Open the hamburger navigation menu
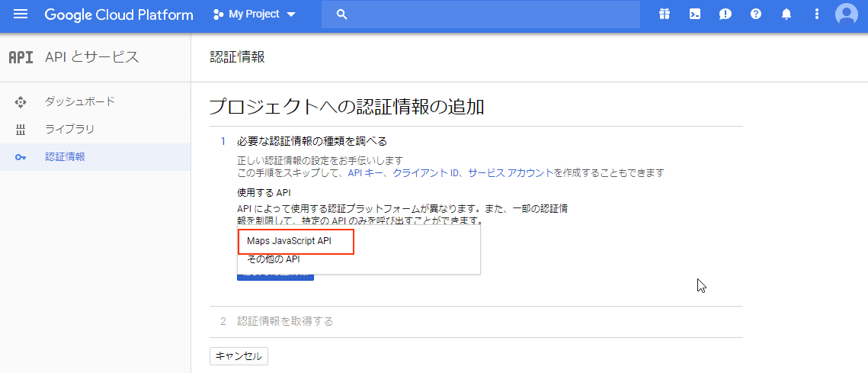The width and height of the screenshot is (868, 373). (x=21, y=14)
